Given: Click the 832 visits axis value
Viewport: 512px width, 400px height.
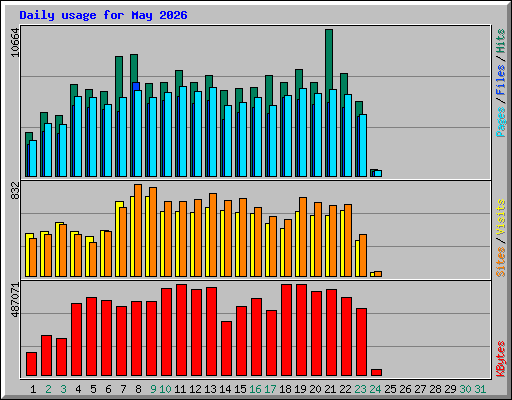Looking at the screenshot, I should coord(15,191).
